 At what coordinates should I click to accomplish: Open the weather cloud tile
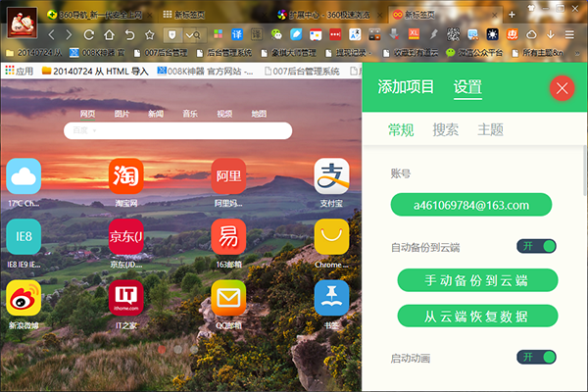pyautogui.click(x=24, y=175)
